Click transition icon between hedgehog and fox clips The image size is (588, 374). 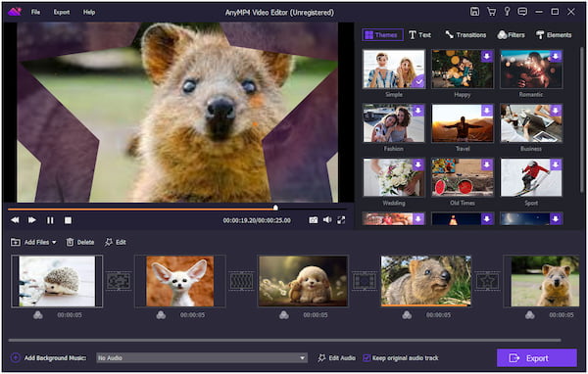tap(119, 281)
